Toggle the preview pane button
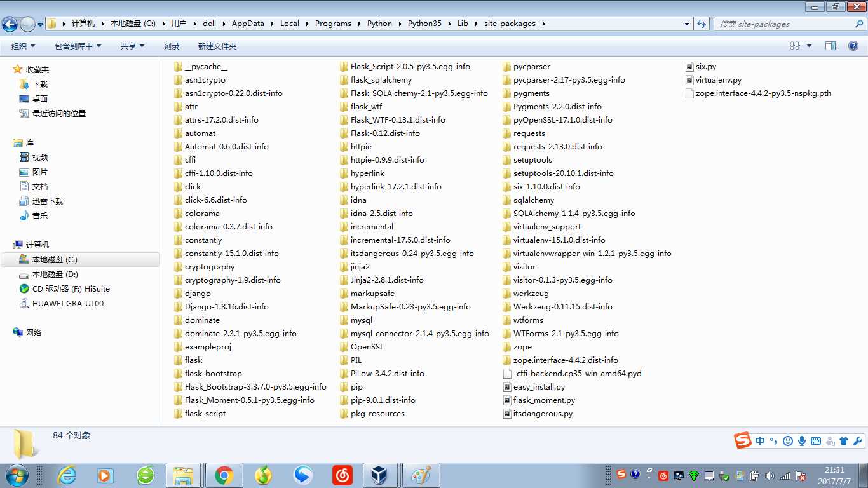This screenshot has height=488, width=868. 831,46
